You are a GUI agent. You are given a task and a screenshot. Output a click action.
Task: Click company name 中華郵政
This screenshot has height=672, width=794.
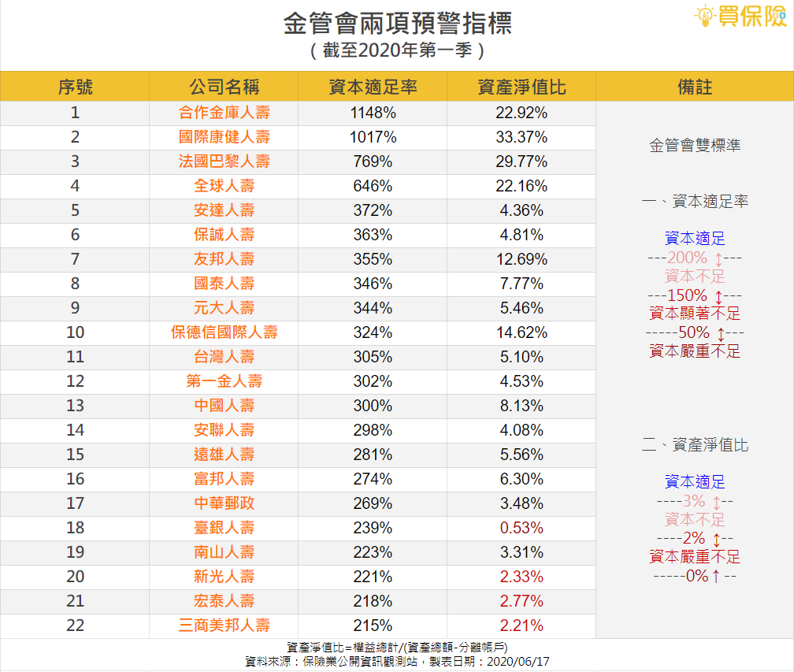(224, 503)
